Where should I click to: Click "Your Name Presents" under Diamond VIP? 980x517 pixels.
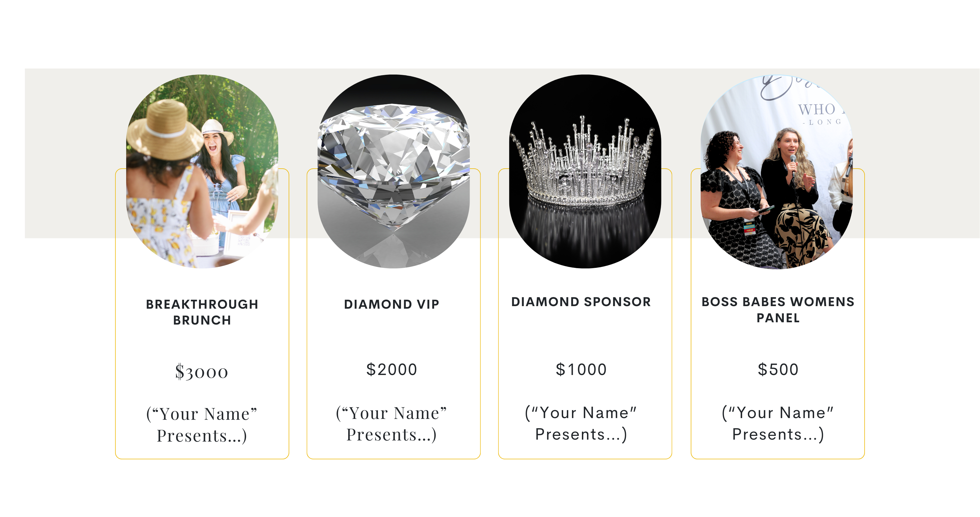(392, 423)
